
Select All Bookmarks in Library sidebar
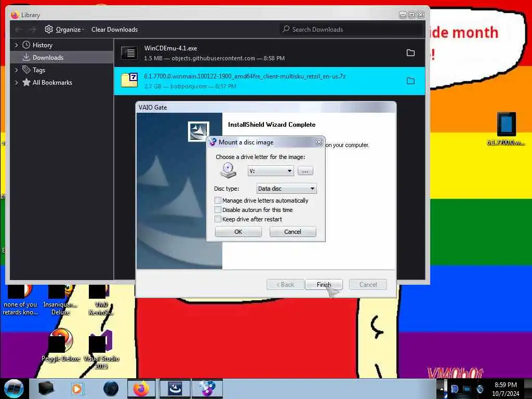pos(52,83)
